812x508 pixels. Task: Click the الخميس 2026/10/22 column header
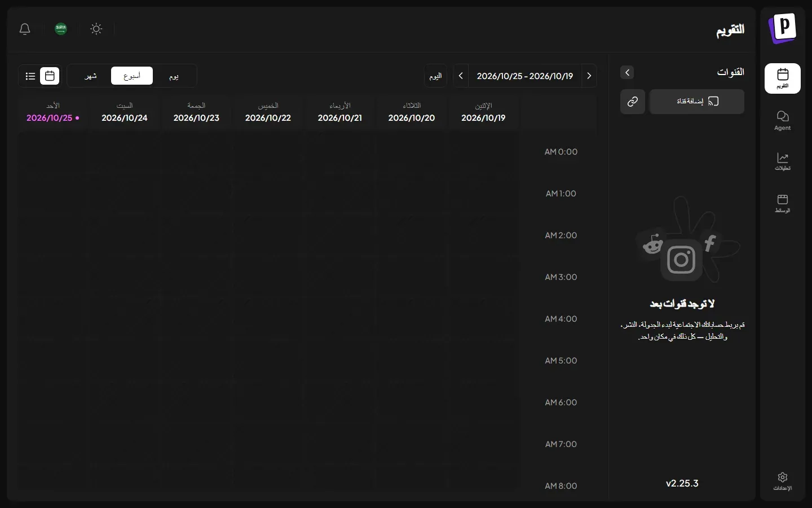[268, 112]
